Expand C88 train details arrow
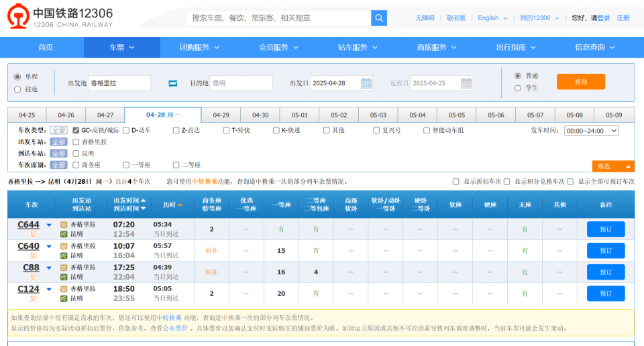The width and height of the screenshot is (644, 346). pyautogui.click(x=49, y=268)
